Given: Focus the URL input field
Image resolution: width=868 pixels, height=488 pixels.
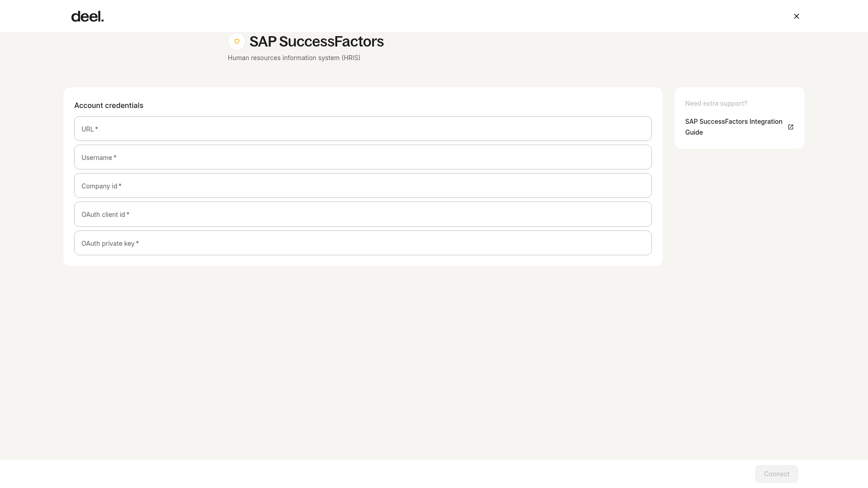Looking at the screenshot, I should click(x=363, y=129).
